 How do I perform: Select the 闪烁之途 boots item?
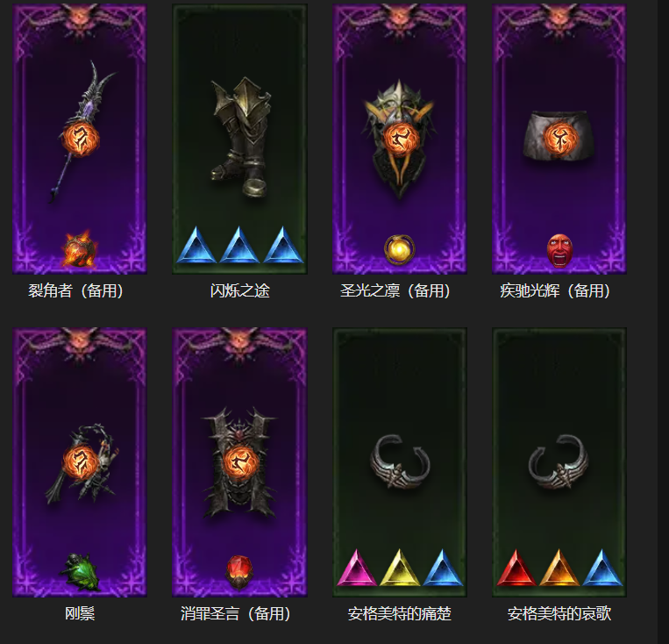(240, 138)
